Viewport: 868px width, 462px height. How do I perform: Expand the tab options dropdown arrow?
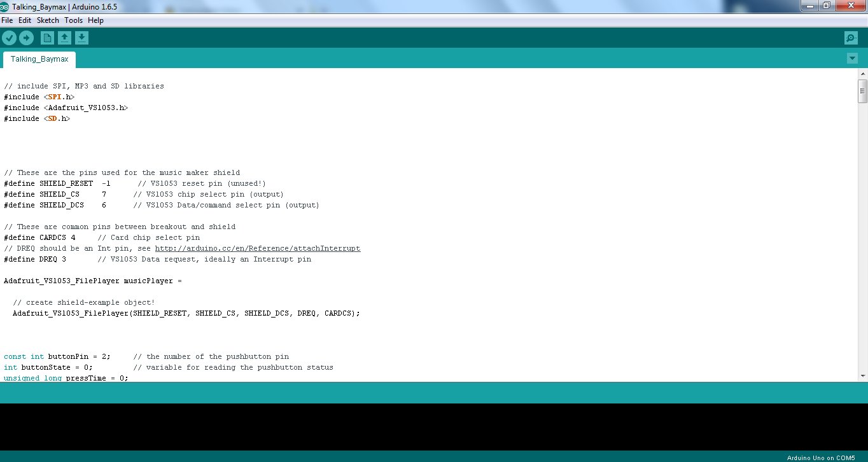click(852, 59)
